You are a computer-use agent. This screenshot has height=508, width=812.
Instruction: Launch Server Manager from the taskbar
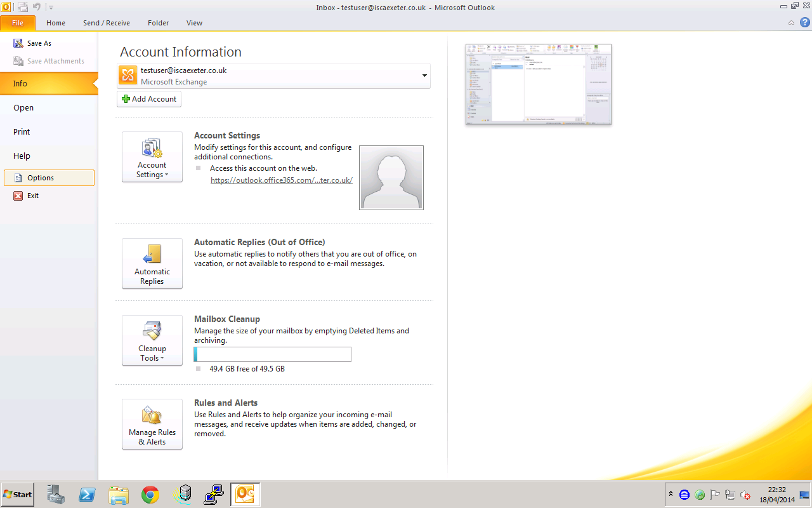tap(56, 494)
